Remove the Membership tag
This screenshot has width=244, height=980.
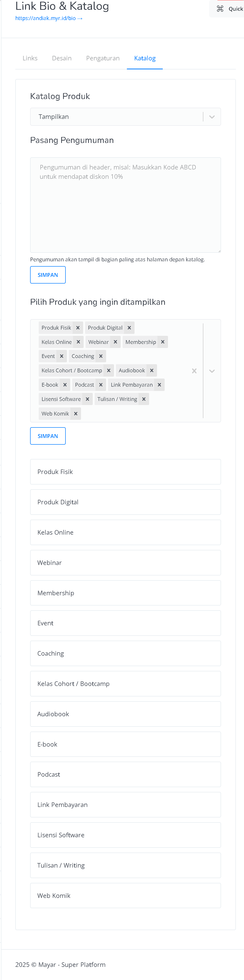coord(163,342)
